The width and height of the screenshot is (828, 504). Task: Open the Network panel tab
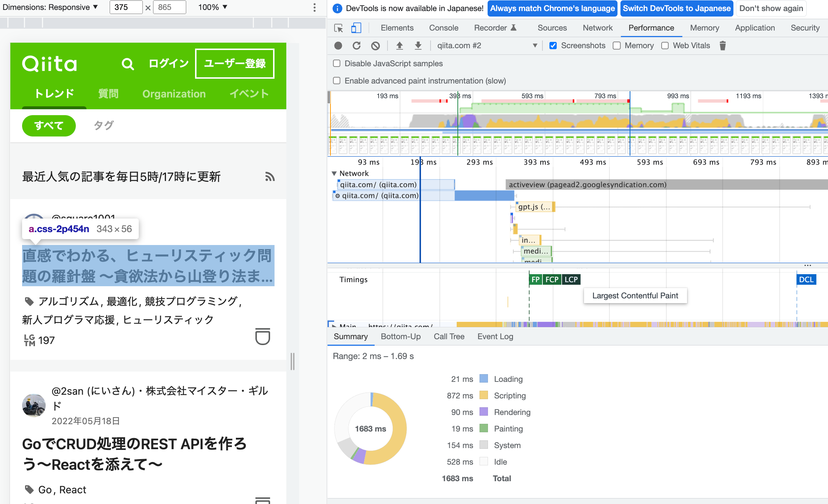597,28
